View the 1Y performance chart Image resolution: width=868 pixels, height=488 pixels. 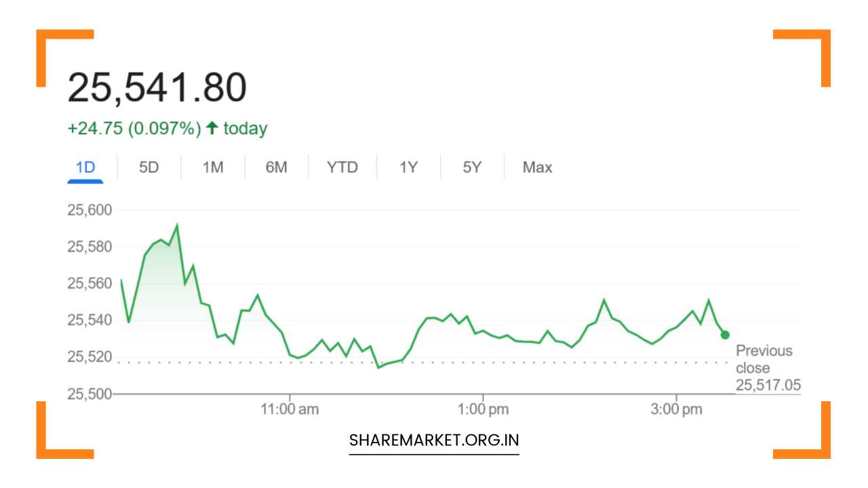click(408, 167)
